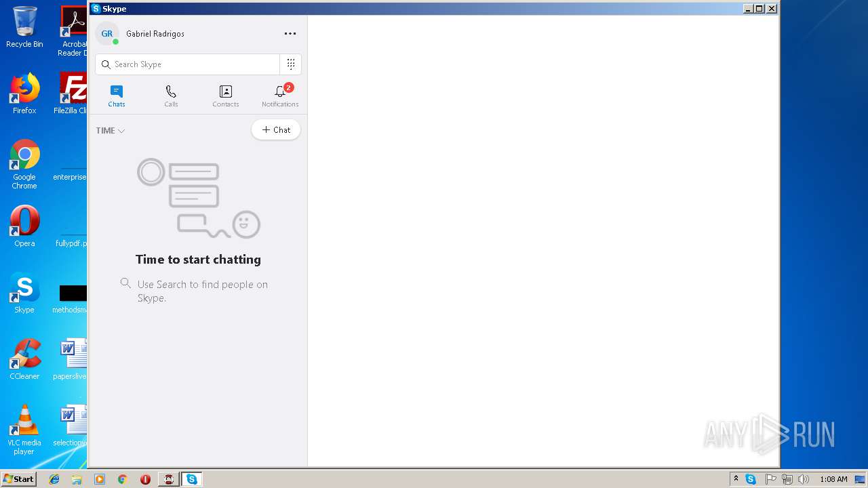Screen dimensions: 868x488
Task: Open the network tray icon
Action: click(787, 479)
